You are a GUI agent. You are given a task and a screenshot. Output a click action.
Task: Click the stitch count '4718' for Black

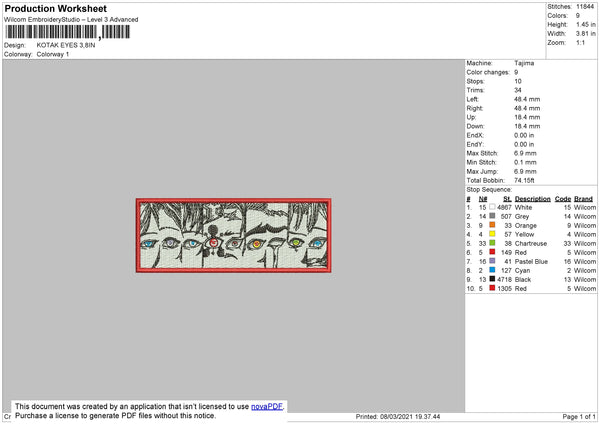(504, 279)
